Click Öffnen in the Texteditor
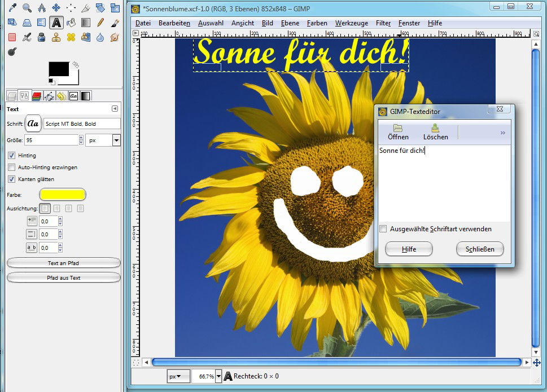Image resolution: width=547 pixels, height=392 pixels. click(398, 132)
